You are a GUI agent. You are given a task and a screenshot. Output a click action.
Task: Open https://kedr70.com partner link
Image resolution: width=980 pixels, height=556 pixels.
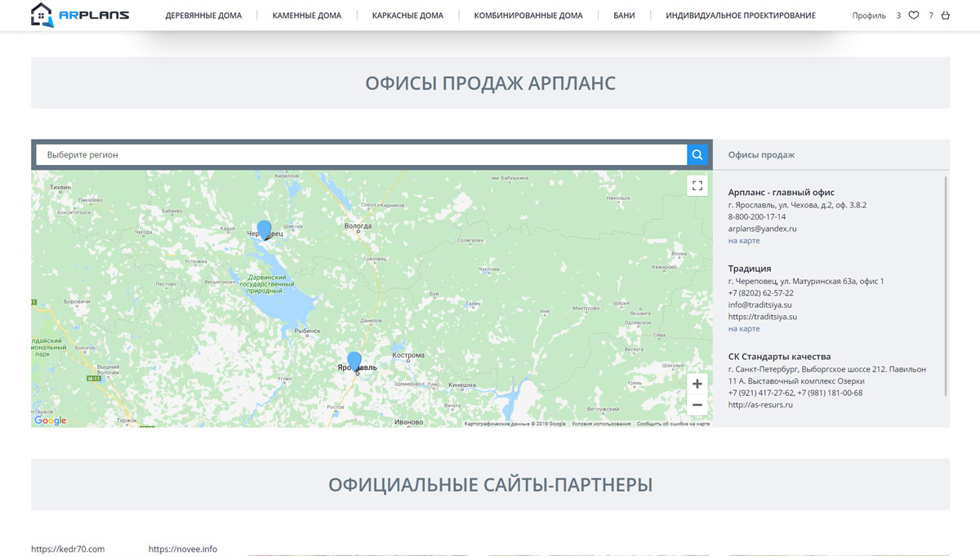tap(68, 549)
